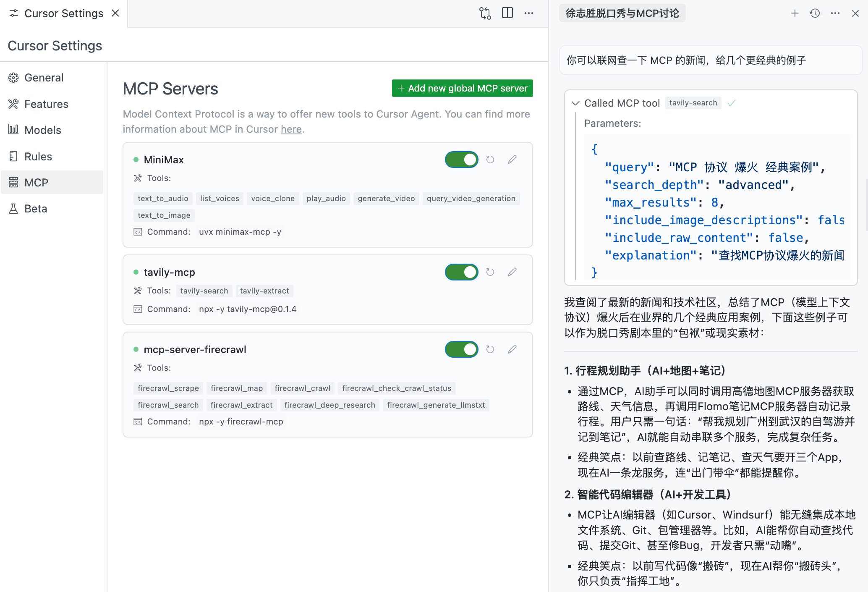The width and height of the screenshot is (868, 592).
Task: Click Add new global MCP server
Action: [x=462, y=88]
